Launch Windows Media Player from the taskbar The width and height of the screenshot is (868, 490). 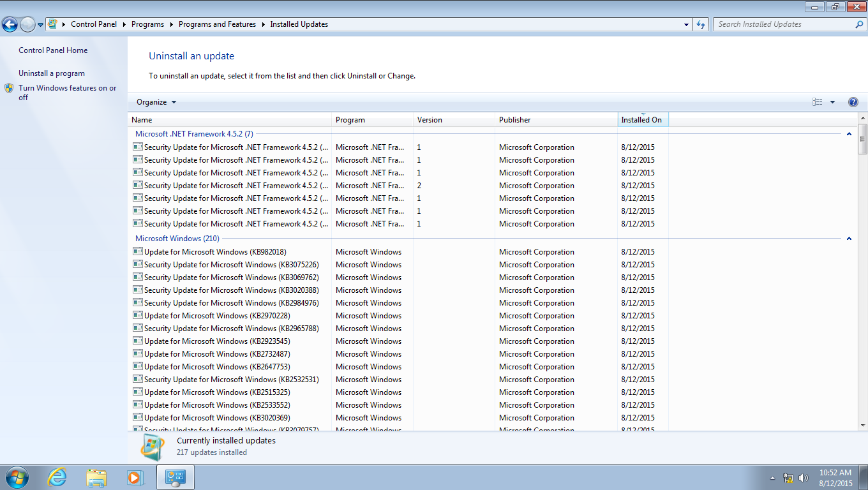[x=135, y=477]
